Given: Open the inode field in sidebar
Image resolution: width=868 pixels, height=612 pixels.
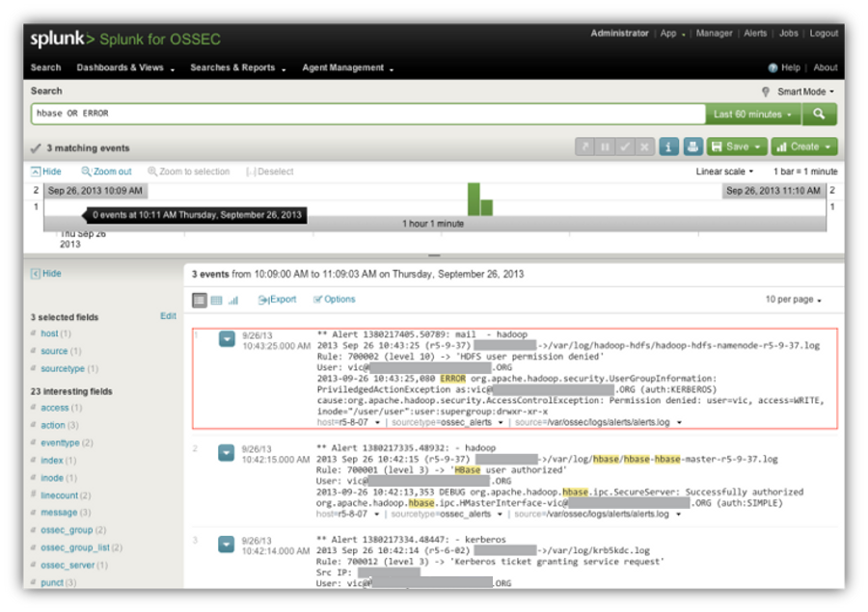Looking at the screenshot, I should (52, 478).
